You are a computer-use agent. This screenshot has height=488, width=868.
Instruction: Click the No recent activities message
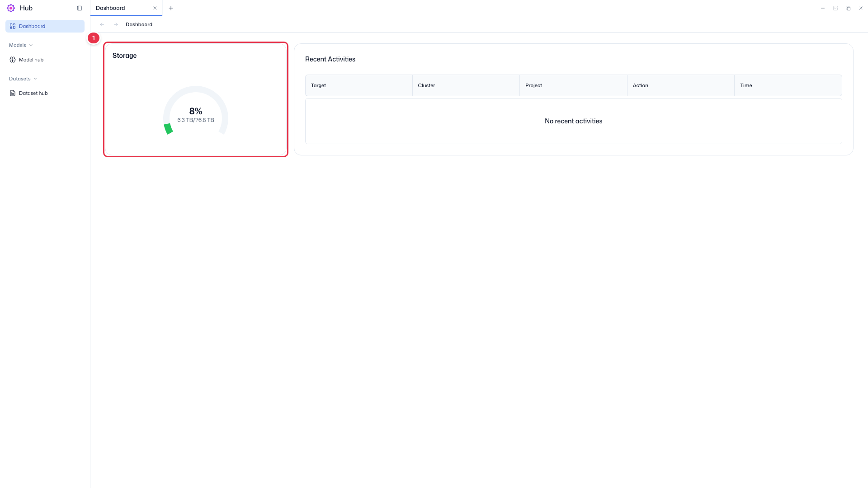[573, 121]
